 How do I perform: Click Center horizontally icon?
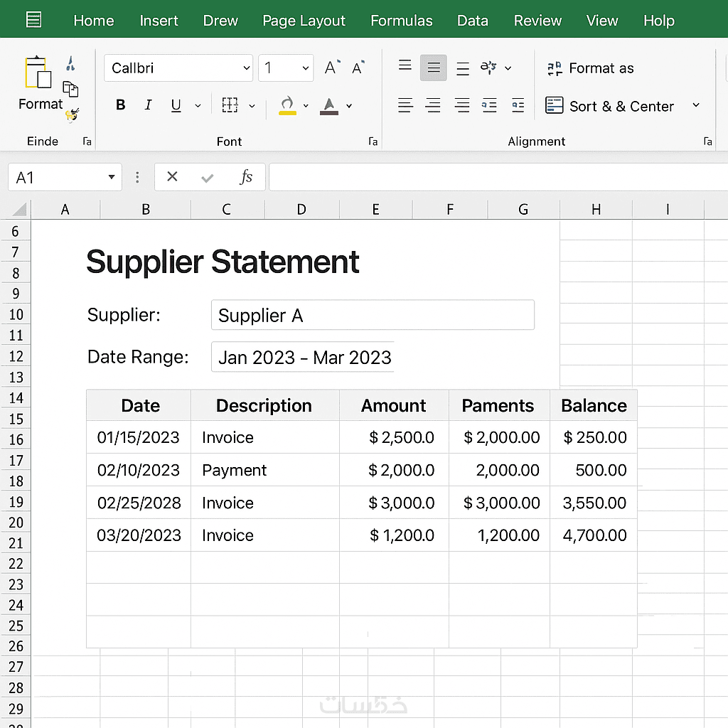coord(433,105)
